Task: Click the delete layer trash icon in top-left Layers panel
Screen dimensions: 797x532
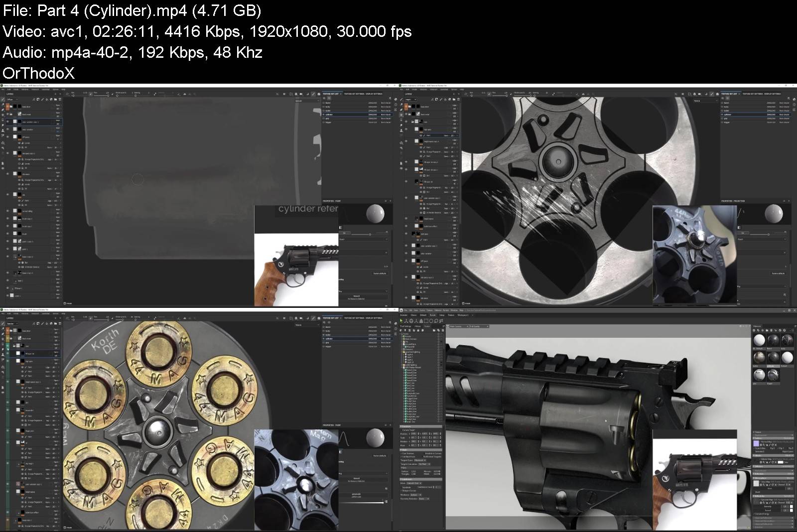Action: coord(59,100)
